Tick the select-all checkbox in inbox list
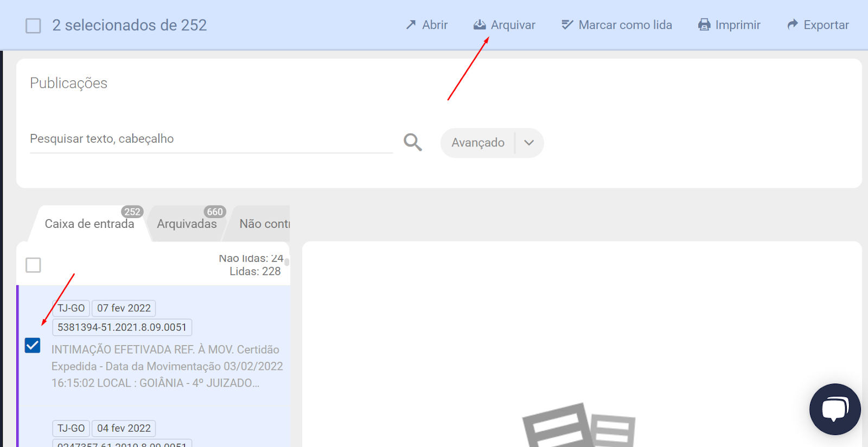The width and height of the screenshot is (868, 447). (33, 265)
